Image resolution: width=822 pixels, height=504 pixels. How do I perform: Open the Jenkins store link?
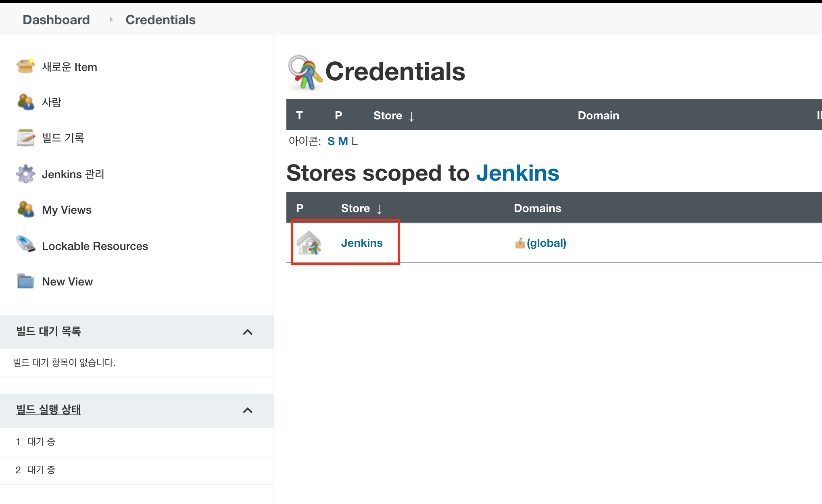tap(361, 243)
